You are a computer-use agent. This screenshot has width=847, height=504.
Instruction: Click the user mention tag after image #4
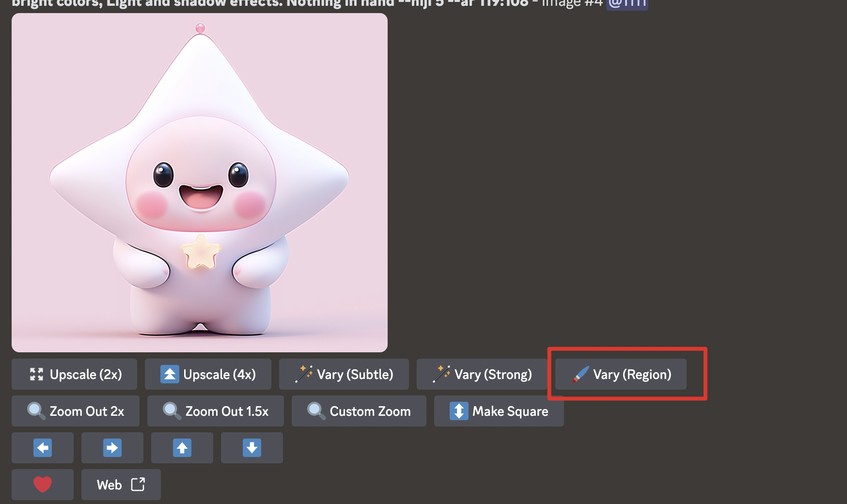627,4
